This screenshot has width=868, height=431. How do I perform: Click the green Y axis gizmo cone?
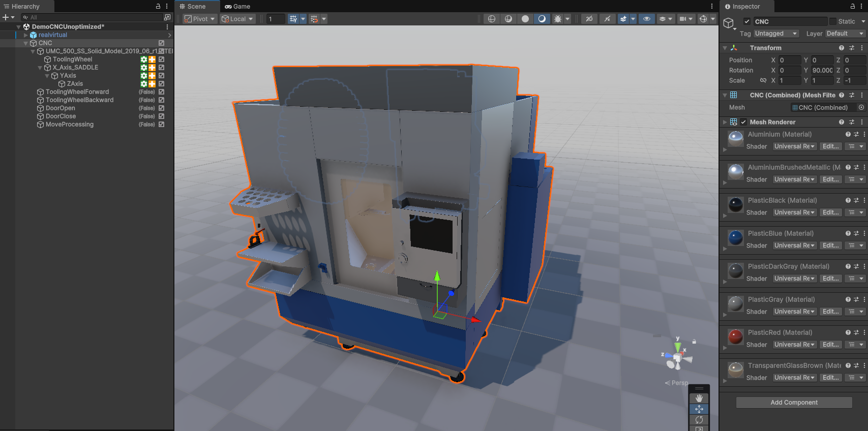coord(437,276)
